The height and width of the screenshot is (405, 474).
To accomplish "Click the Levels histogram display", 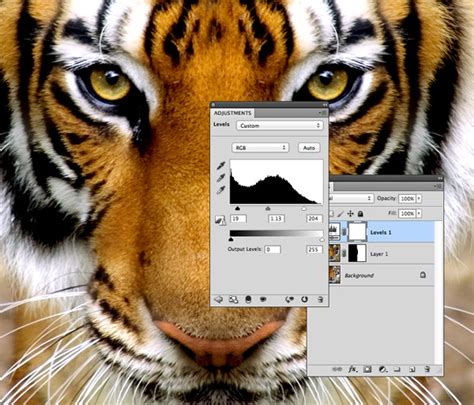I will [x=276, y=182].
